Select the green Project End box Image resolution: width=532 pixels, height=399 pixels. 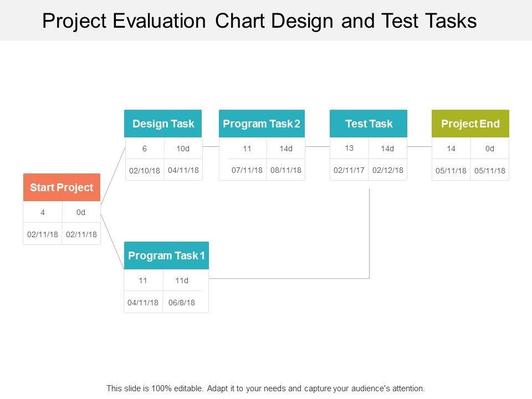pos(470,124)
